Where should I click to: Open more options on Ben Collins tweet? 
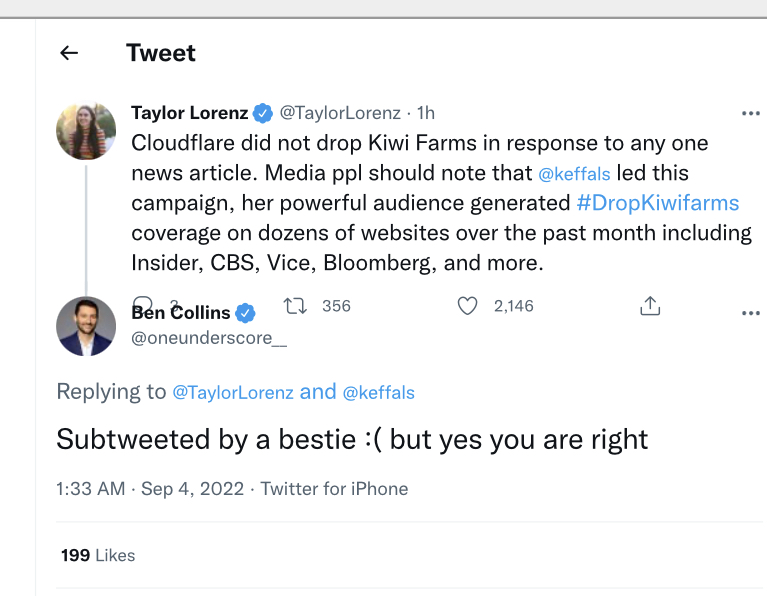coord(750,313)
